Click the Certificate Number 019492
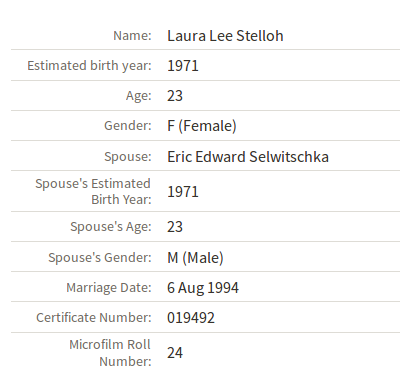Screen dimensions: 401x374 (191, 318)
